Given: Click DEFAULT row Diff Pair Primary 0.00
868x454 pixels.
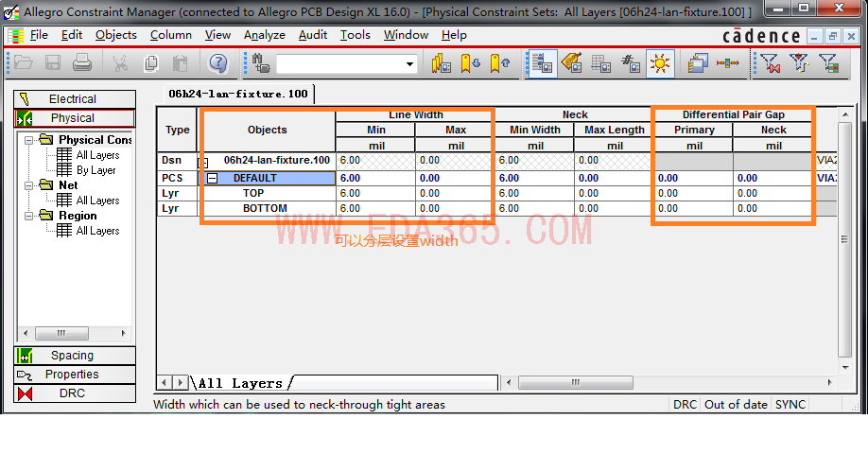Looking at the screenshot, I should tap(694, 178).
